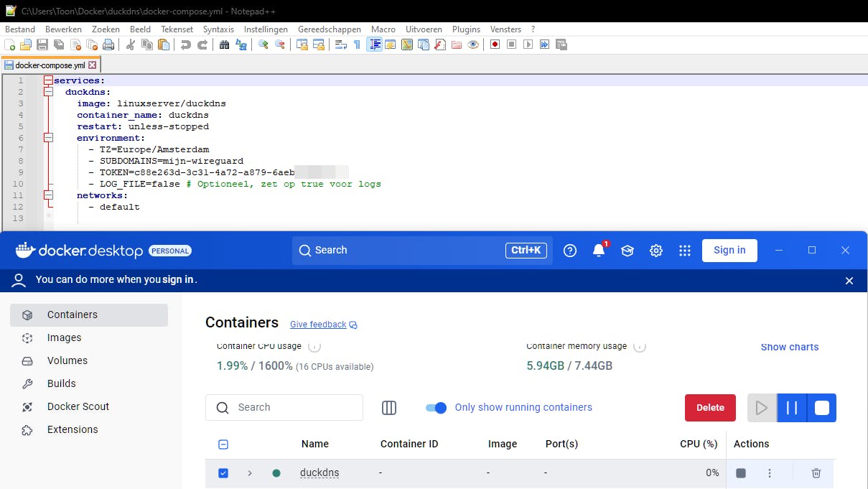The width and height of the screenshot is (868, 489).
Task: Open the Bewerken menu
Action: pos(63,29)
